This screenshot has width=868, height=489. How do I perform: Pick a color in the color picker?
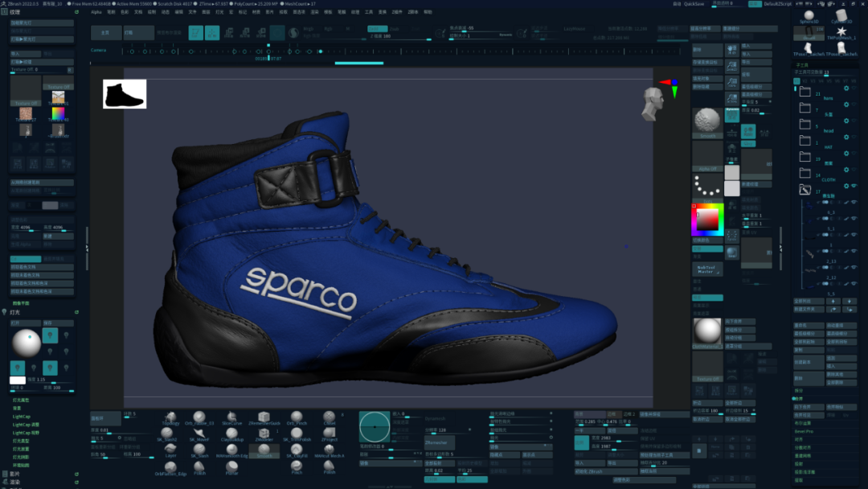click(707, 220)
